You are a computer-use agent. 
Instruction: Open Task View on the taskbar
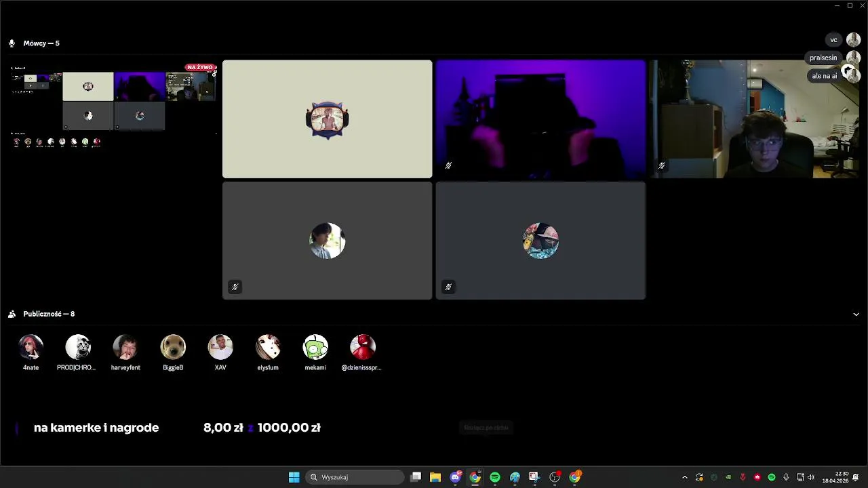(416, 477)
